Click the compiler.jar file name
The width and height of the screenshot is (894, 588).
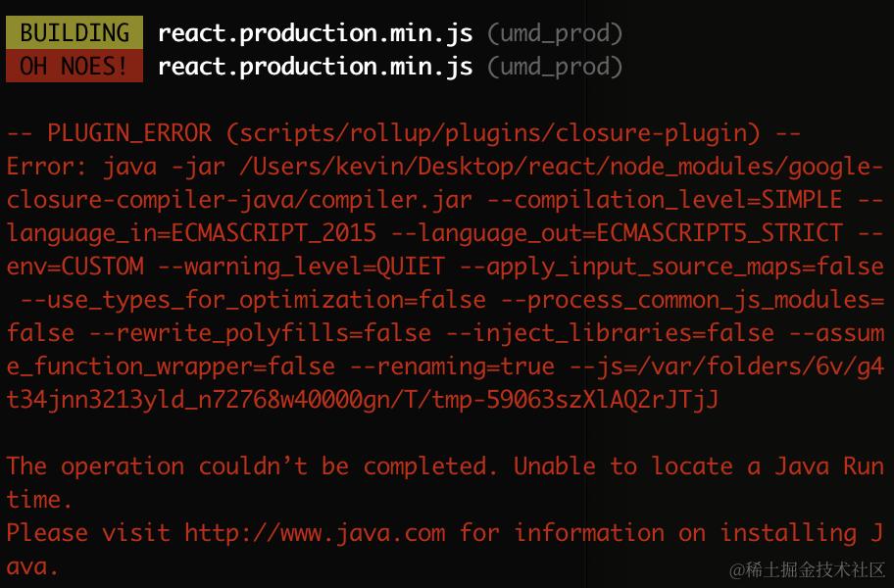click(390, 200)
